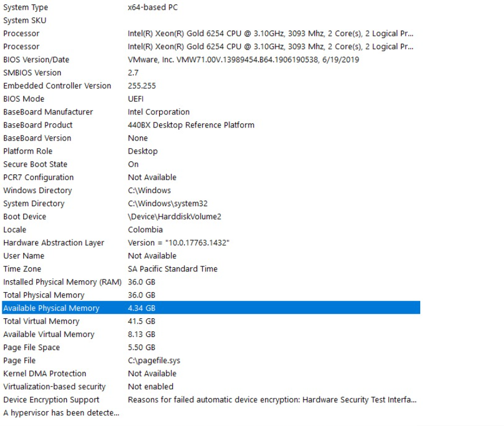Click the C:\Windows value
504x426 pixels.
click(150, 191)
